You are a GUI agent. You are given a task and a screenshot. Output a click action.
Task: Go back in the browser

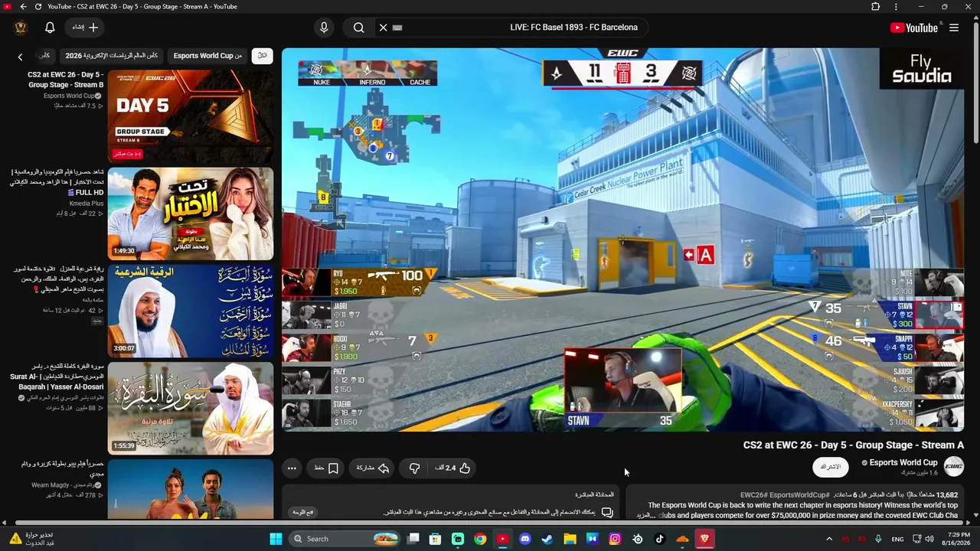coord(23,7)
